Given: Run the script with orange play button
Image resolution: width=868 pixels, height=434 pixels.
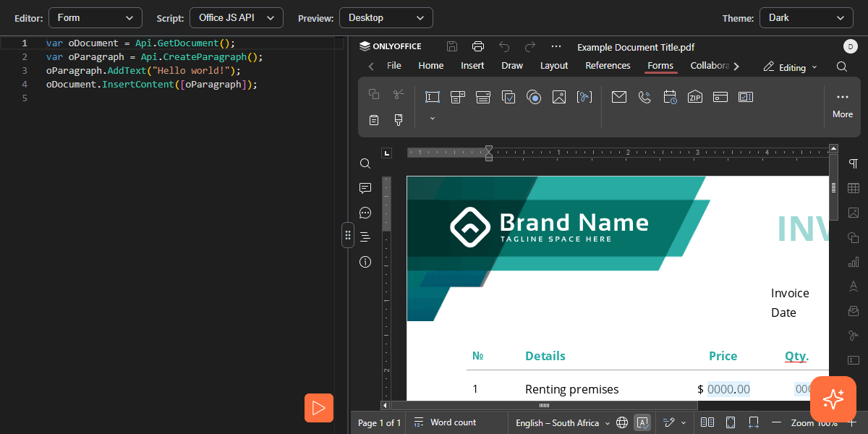Looking at the screenshot, I should click(x=318, y=408).
